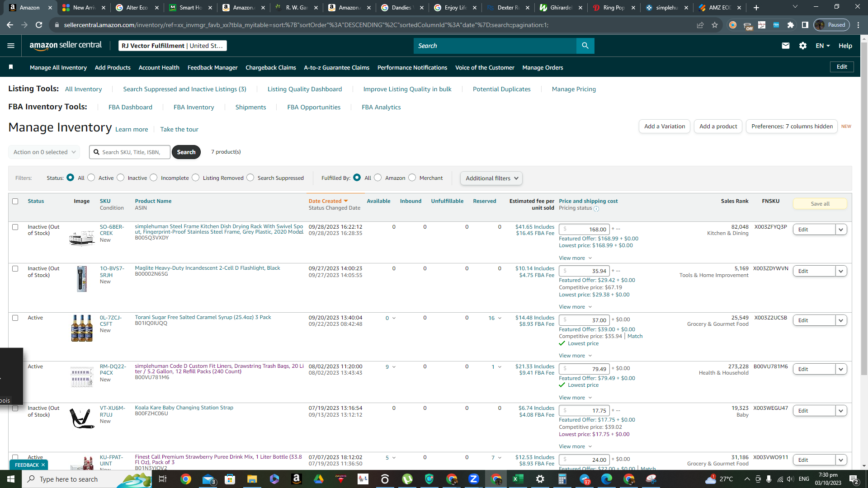Open Account Health menu item
868x488 pixels.
(159, 67)
